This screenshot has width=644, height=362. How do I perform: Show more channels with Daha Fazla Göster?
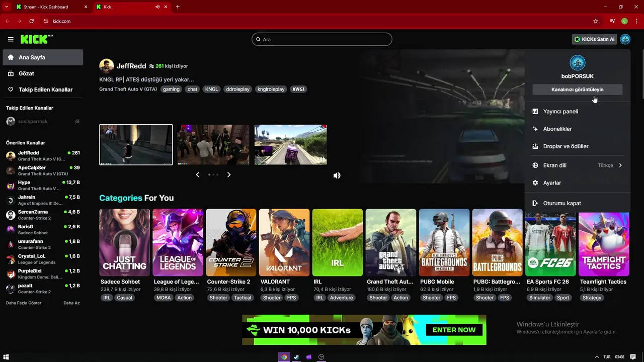coord(24,303)
